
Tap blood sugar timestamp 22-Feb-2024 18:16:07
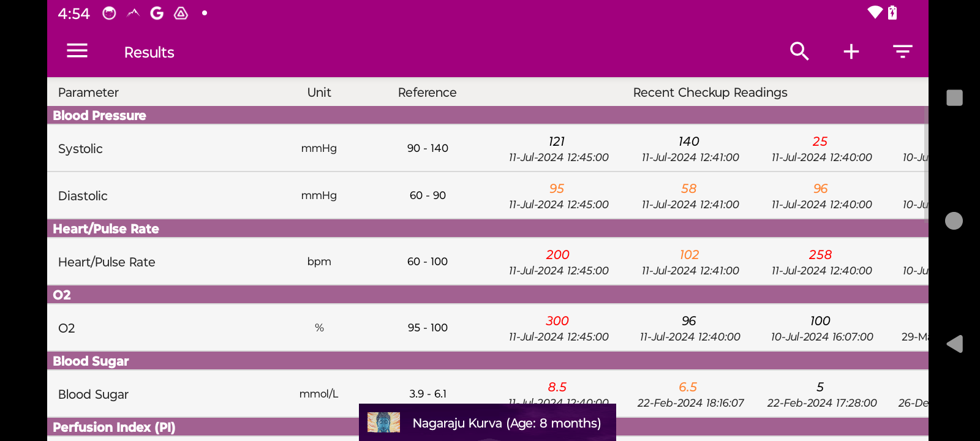click(x=690, y=403)
